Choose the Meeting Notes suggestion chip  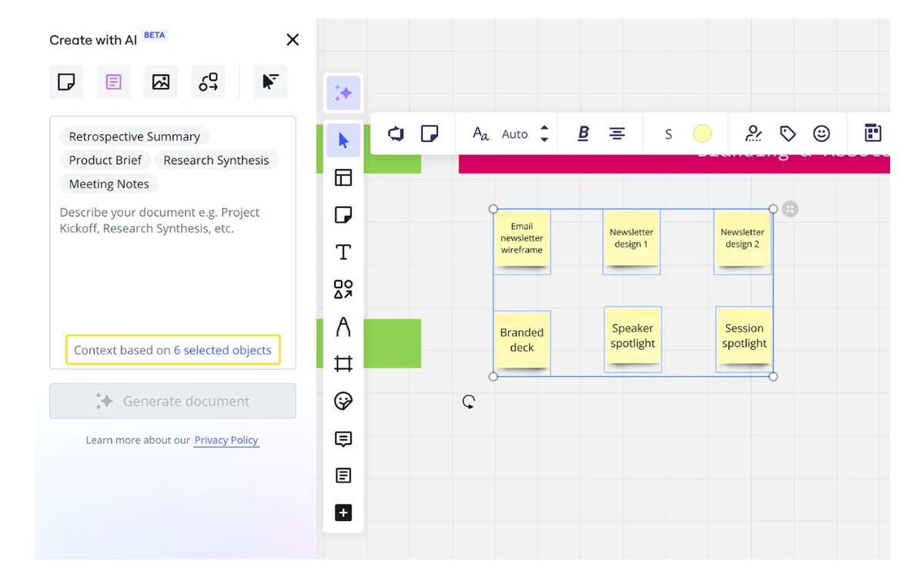tap(109, 184)
